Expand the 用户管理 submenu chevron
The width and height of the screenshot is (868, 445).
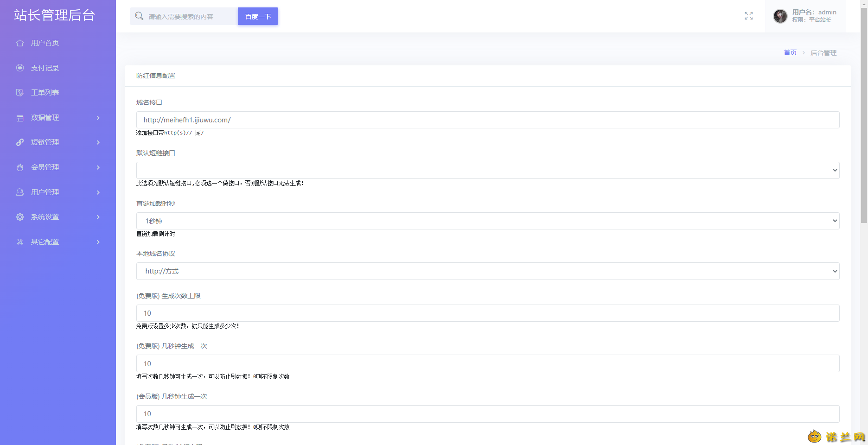(x=98, y=192)
